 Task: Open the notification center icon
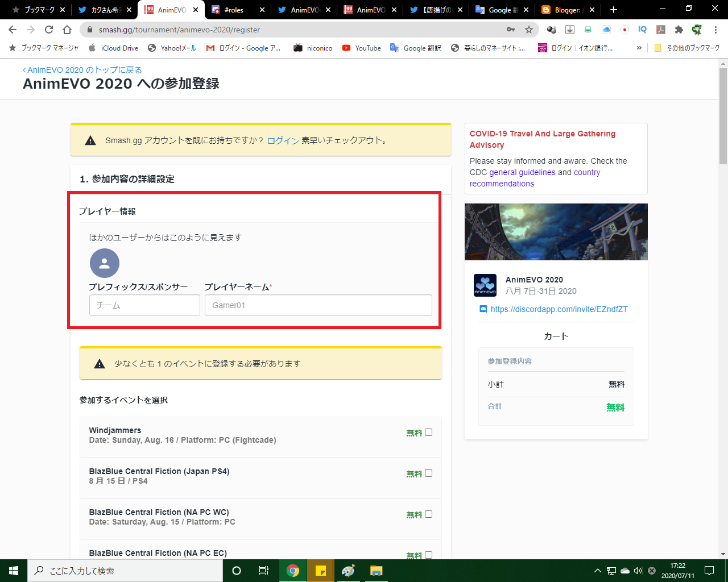pos(709,571)
